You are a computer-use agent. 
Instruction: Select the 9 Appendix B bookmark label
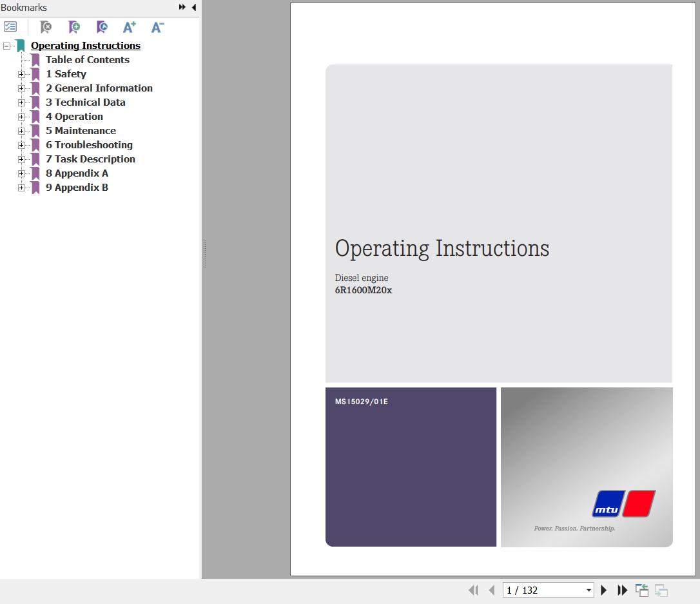click(x=77, y=188)
